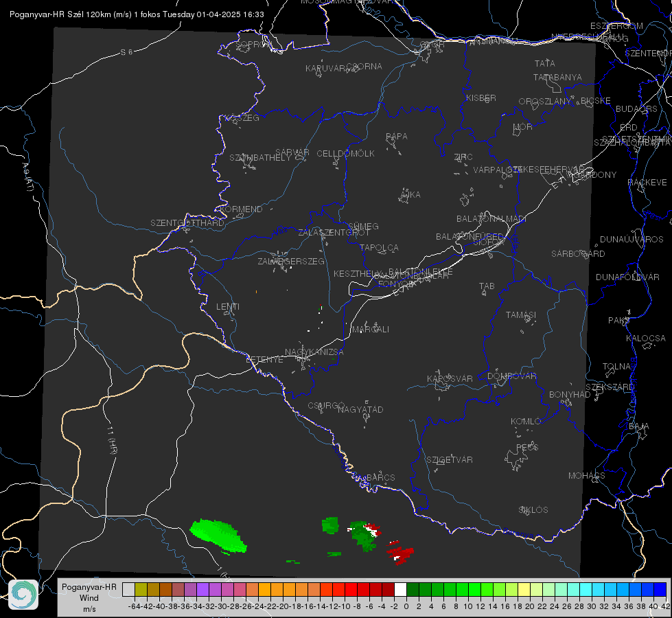The width and height of the screenshot is (672, 618).
Task: Select the white swatch in the wind legend
Action: tap(400, 589)
